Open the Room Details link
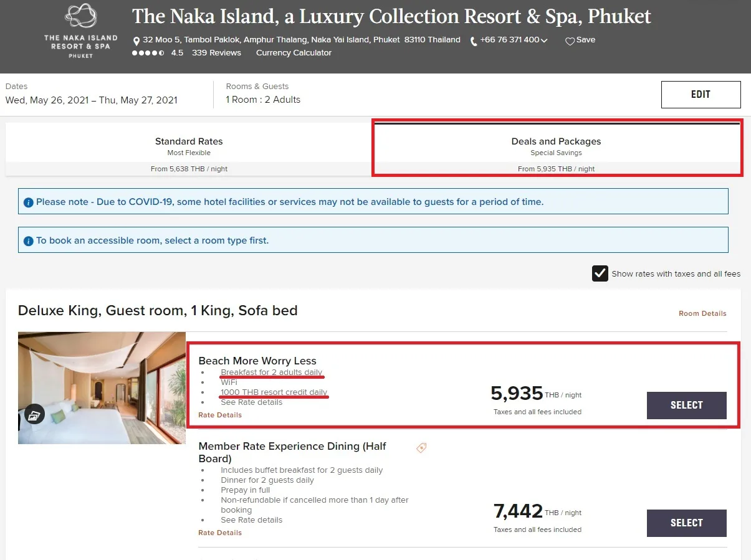 click(702, 313)
